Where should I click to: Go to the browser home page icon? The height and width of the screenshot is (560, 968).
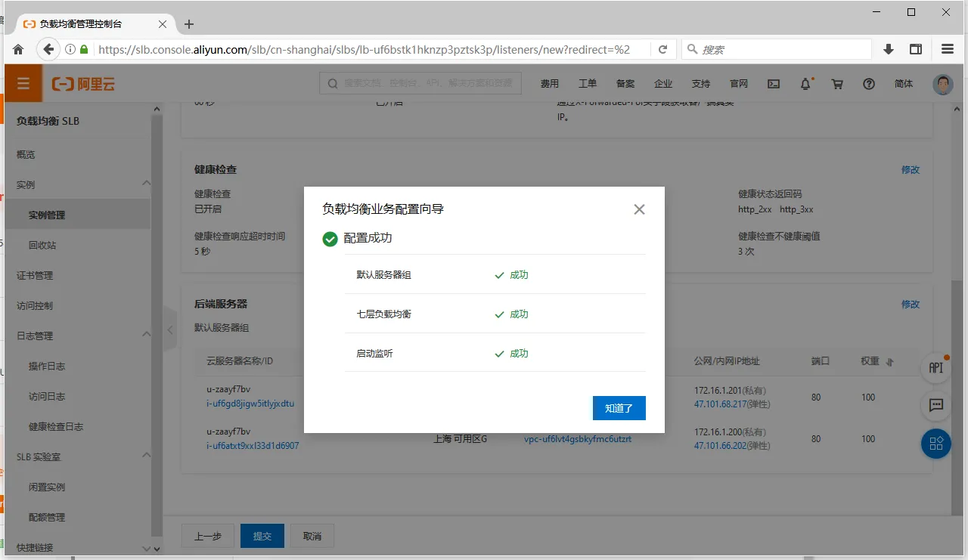[19, 49]
